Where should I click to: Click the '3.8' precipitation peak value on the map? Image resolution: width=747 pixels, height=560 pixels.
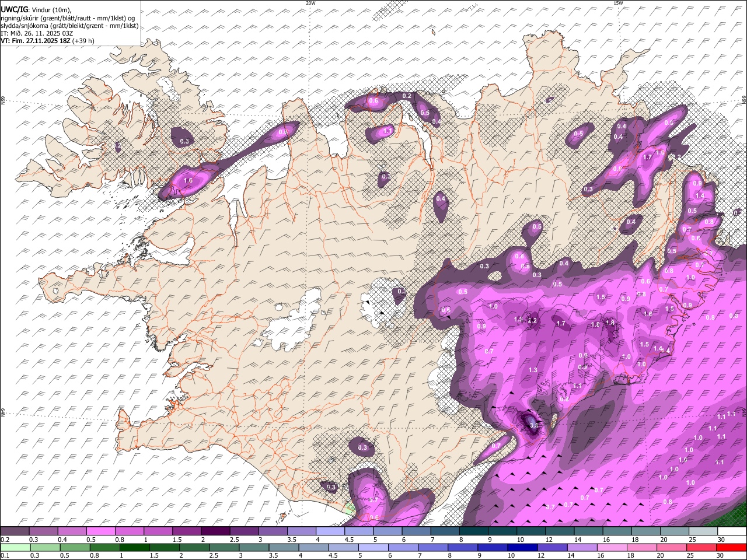pyautogui.click(x=533, y=426)
